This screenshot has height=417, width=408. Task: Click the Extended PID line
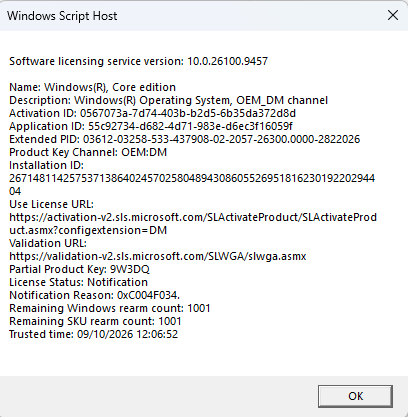tap(185, 139)
